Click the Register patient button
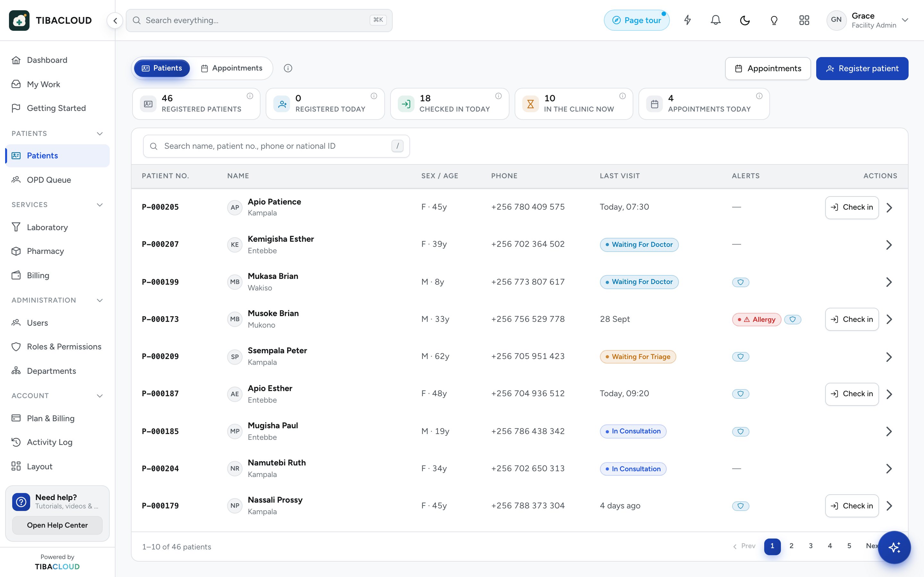924x577 pixels. pos(862,69)
